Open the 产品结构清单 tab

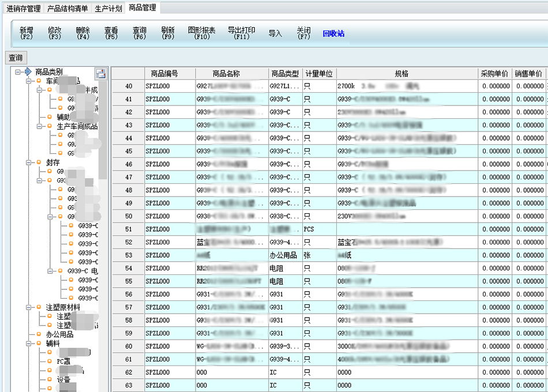coord(67,8)
